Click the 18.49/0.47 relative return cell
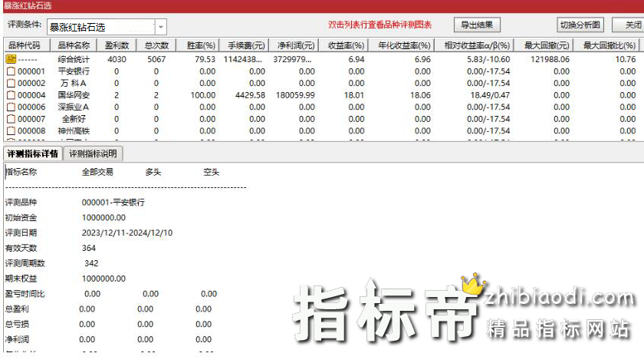Viewport: 644px width, 363px height. tap(490, 95)
